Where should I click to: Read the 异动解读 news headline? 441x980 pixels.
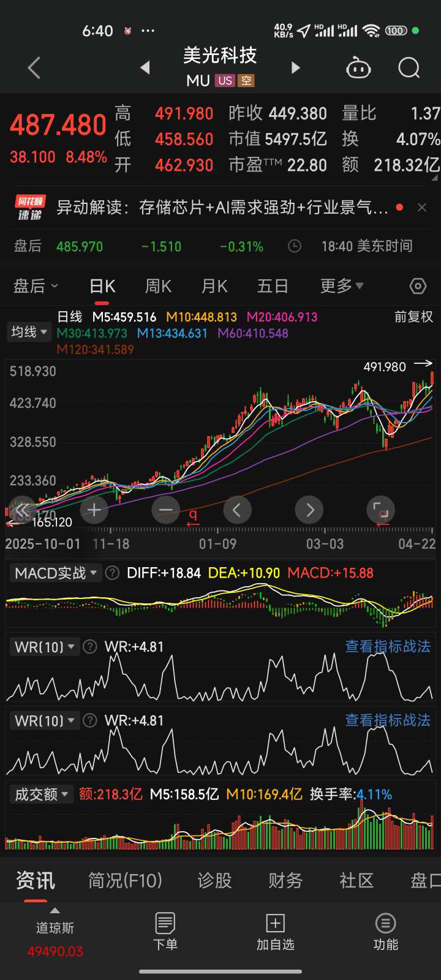[222, 208]
